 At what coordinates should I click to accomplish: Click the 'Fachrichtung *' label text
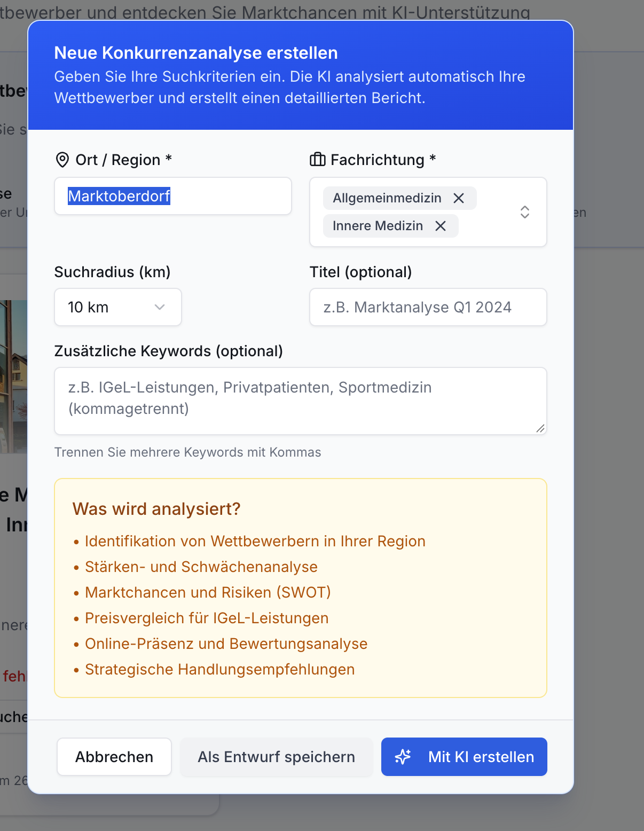(383, 160)
